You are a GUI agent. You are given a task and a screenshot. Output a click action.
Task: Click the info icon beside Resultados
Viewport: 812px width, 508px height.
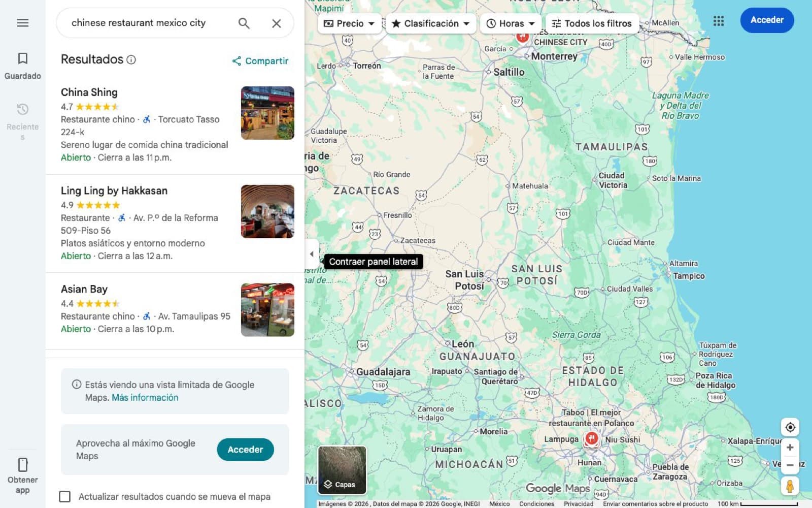coord(131,60)
